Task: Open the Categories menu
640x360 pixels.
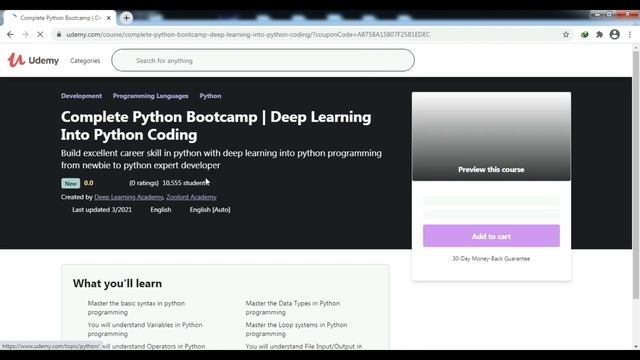Action: [85, 60]
